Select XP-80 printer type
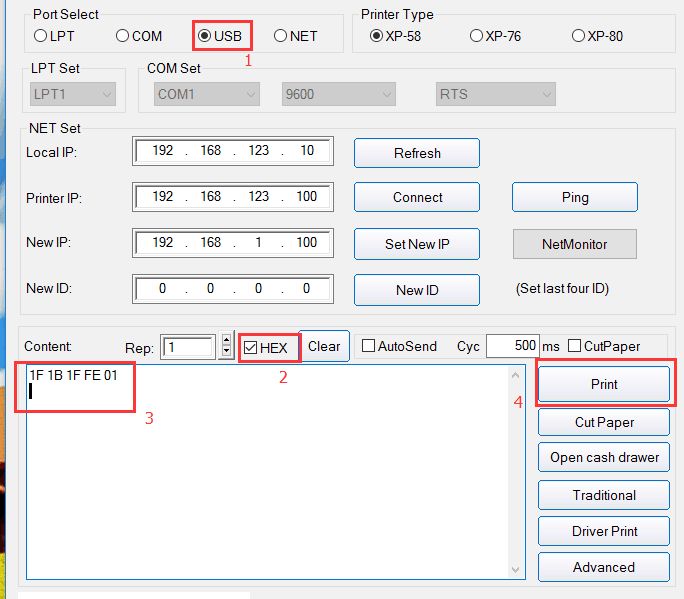 coord(578,36)
